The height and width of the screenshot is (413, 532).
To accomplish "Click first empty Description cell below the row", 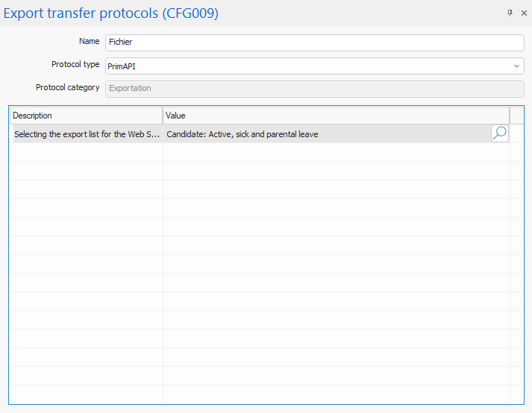I will pyautogui.click(x=86, y=152).
